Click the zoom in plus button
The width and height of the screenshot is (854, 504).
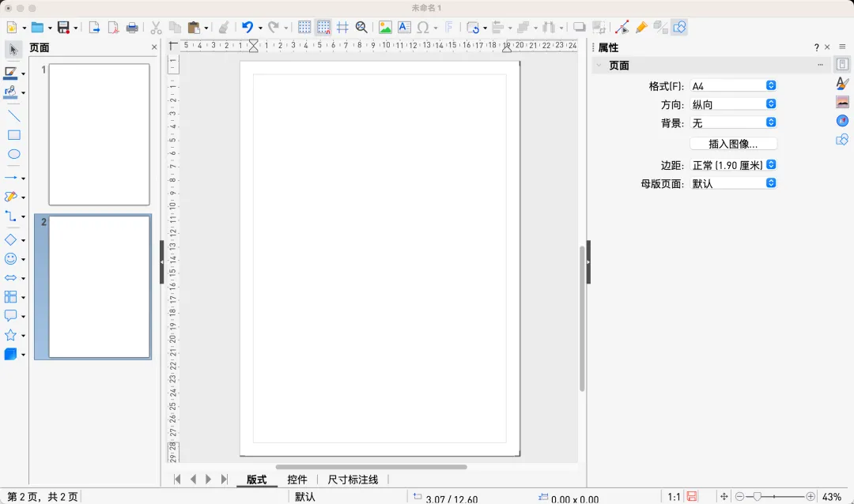[x=811, y=496]
